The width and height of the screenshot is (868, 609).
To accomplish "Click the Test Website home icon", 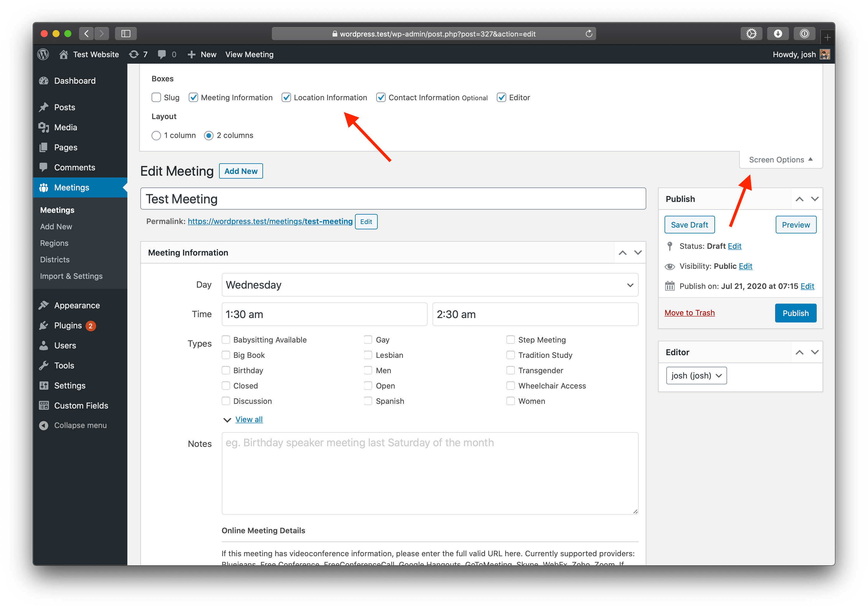I will 63,55.
